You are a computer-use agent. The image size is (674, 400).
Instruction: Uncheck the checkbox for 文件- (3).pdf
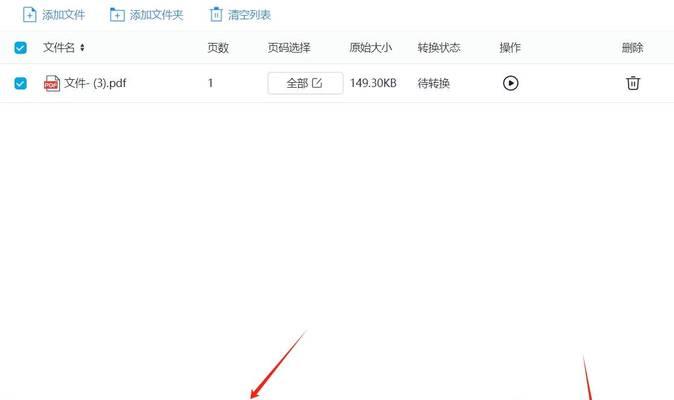pyautogui.click(x=20, y=83)
